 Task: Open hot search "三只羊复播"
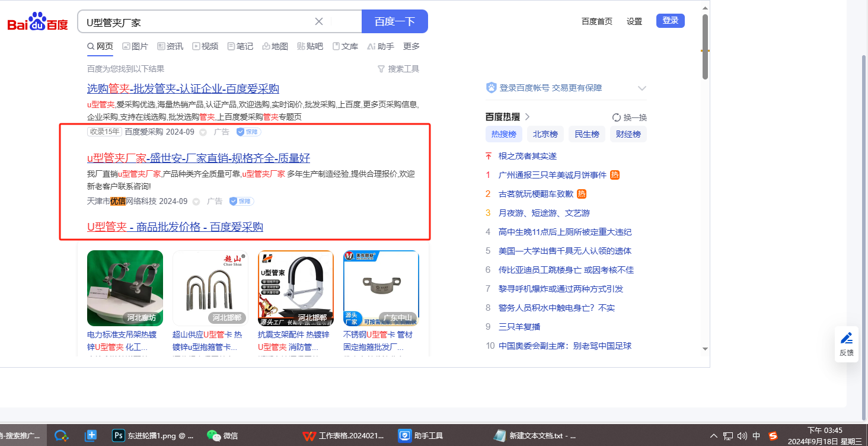[519, 327]
